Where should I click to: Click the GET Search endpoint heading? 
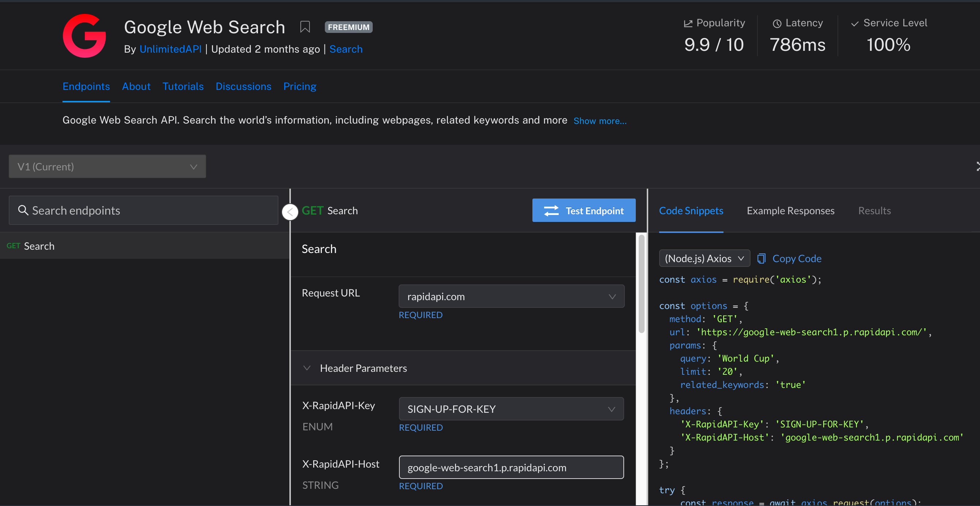tap(330, 211)
